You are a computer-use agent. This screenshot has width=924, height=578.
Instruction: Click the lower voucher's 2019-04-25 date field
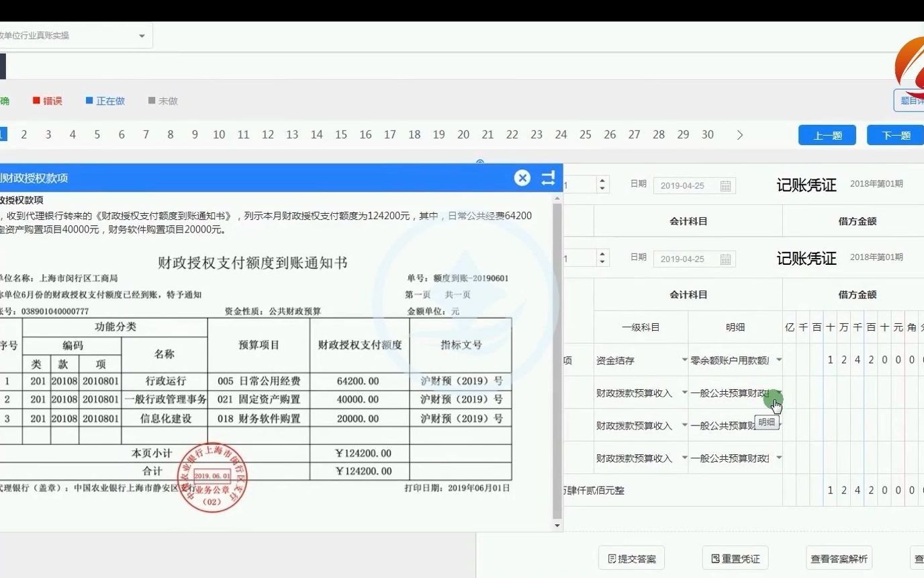[x=694, y=259]
